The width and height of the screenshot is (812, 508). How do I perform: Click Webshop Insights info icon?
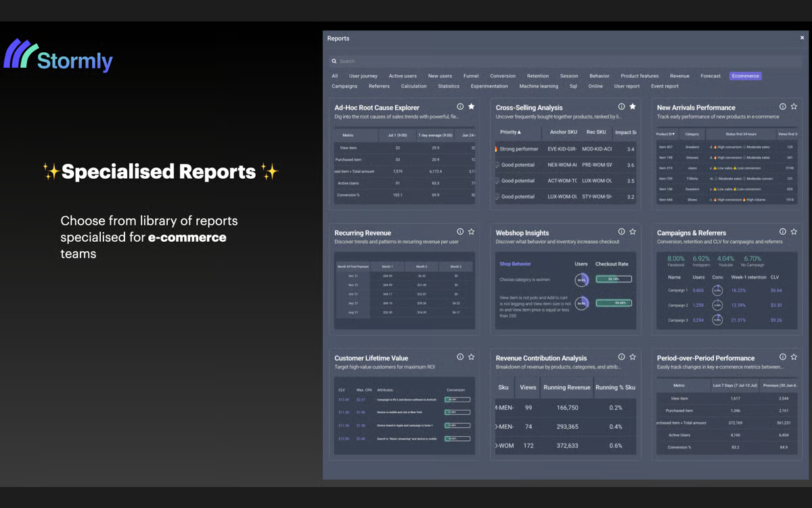621,232
